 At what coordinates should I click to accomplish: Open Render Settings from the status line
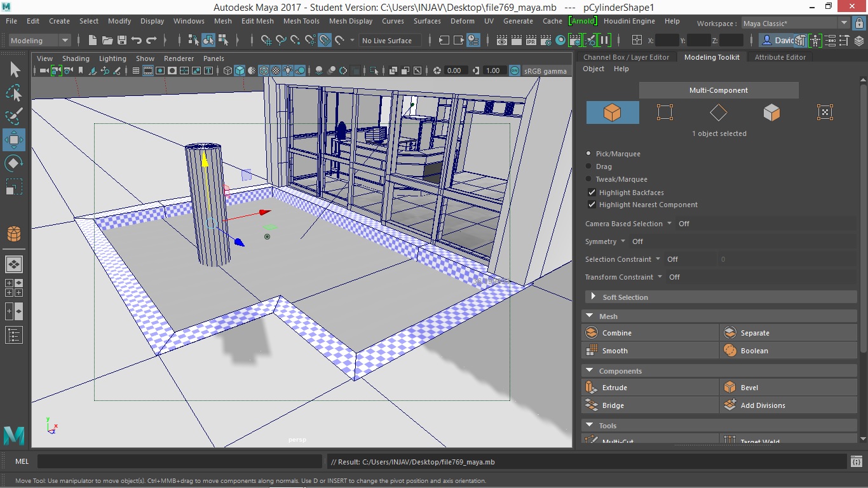546,40
